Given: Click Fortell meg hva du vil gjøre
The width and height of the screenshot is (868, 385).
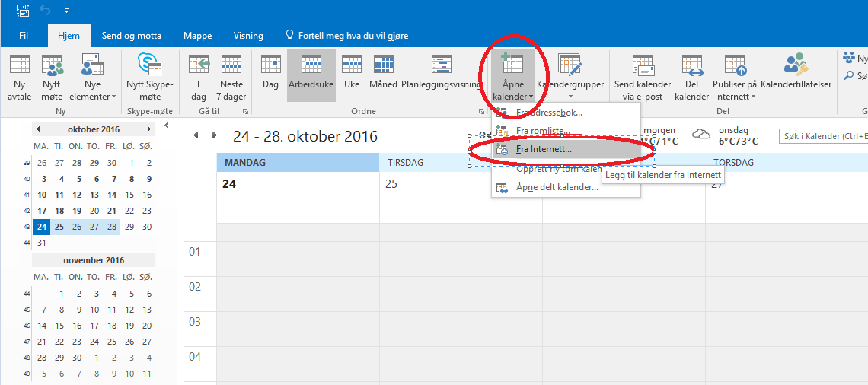Looking at the screenshot, I should pyautogui.click(x=346, y=36).
